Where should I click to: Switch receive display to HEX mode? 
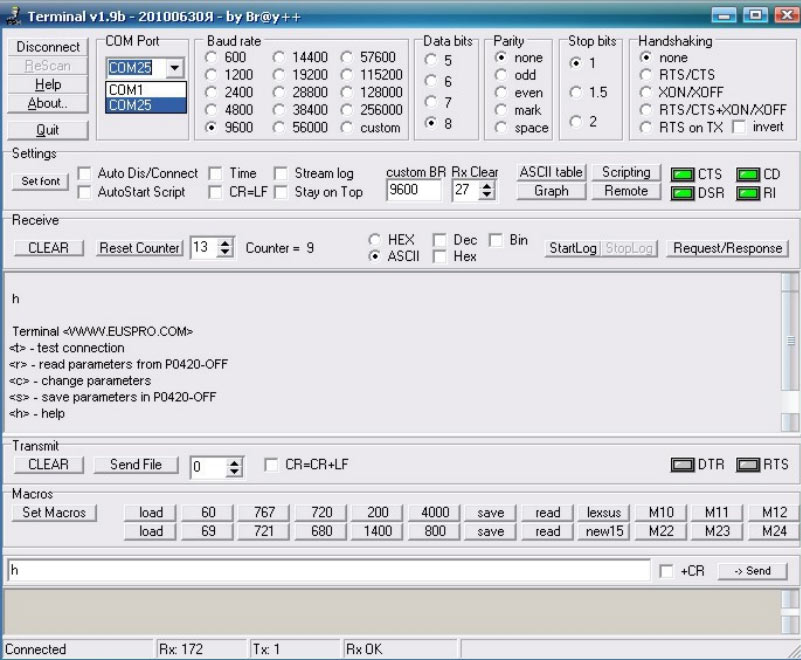click(375, 241)
